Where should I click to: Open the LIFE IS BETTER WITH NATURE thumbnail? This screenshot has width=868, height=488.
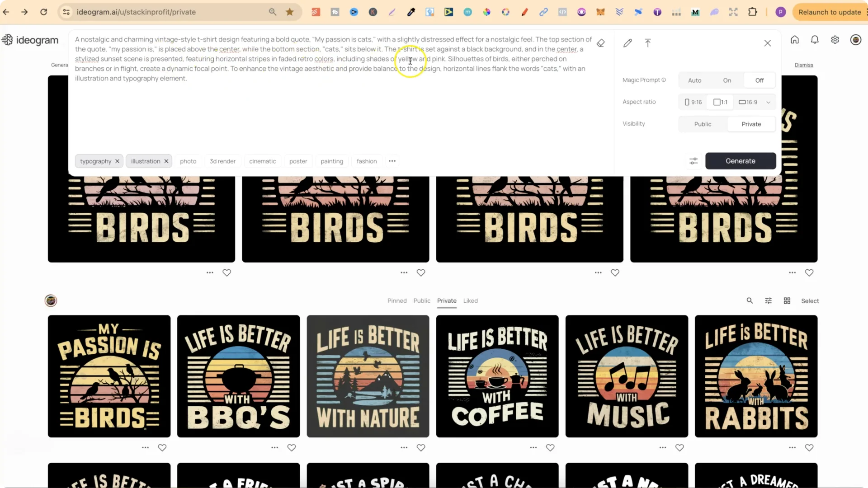click(x=368, y=376)
